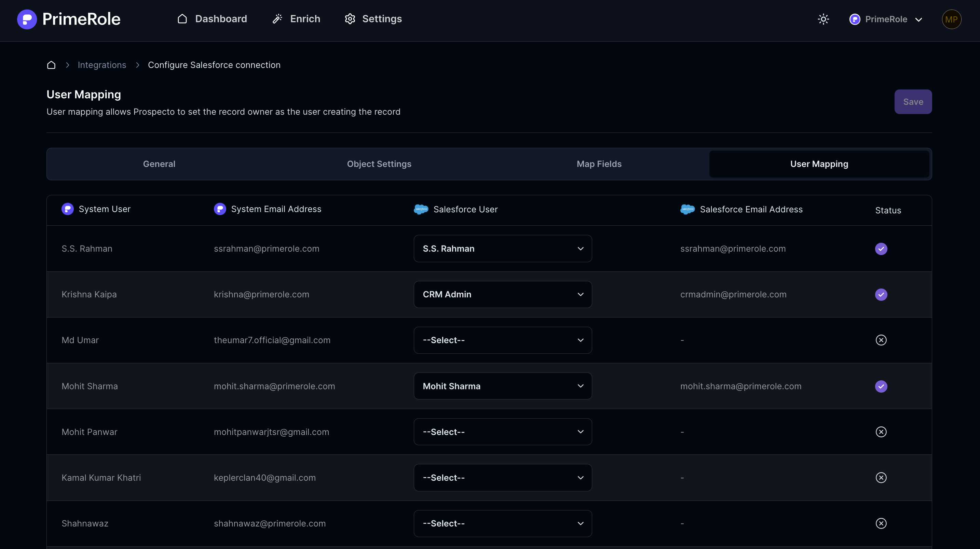Expand the PrimeRole workspace switcher chevron
The image size is (980, 549).
(x=919, y=20)
